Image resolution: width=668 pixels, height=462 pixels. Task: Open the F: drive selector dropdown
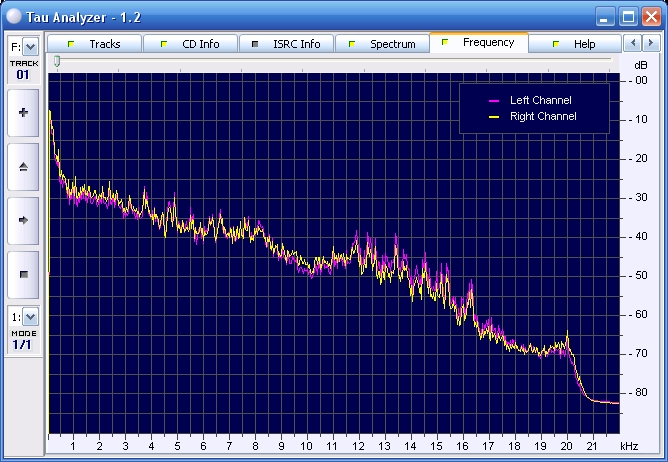30,46
